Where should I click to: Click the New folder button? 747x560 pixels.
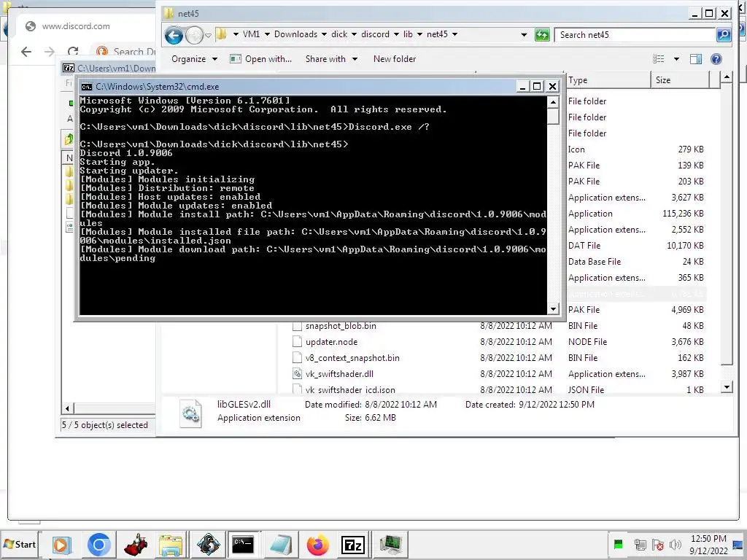395,59
